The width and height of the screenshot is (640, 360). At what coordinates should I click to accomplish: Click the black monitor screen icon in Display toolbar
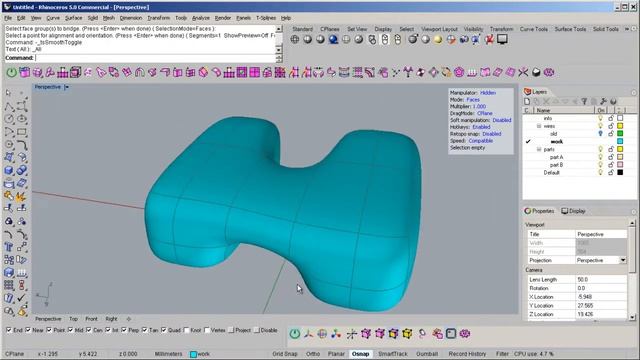click(x=502, y=40)
